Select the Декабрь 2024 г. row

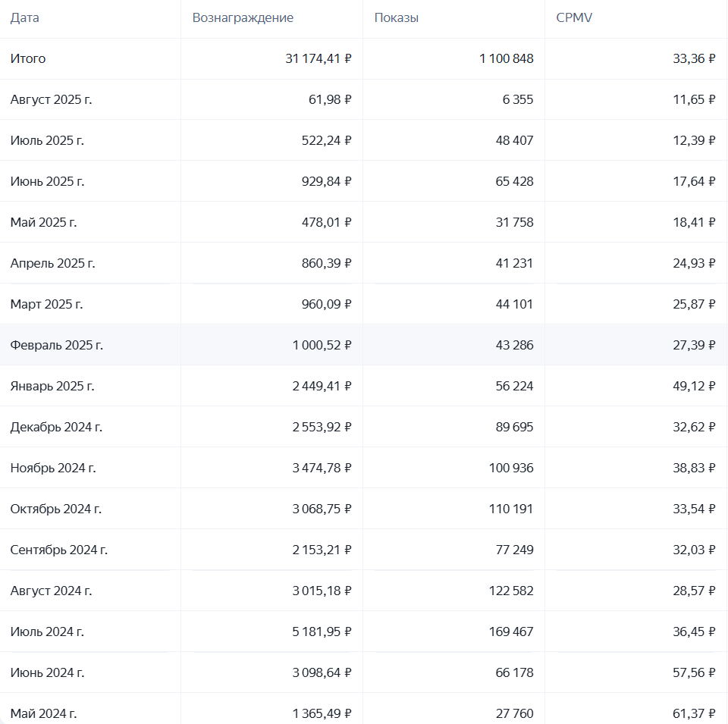click(56, 428)
